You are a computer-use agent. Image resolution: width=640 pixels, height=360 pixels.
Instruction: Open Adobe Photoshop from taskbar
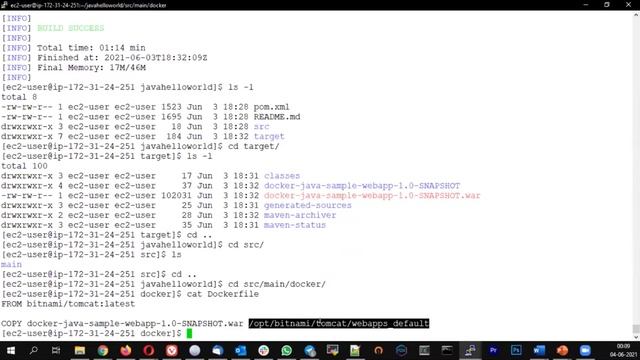(x=516, y=350)
